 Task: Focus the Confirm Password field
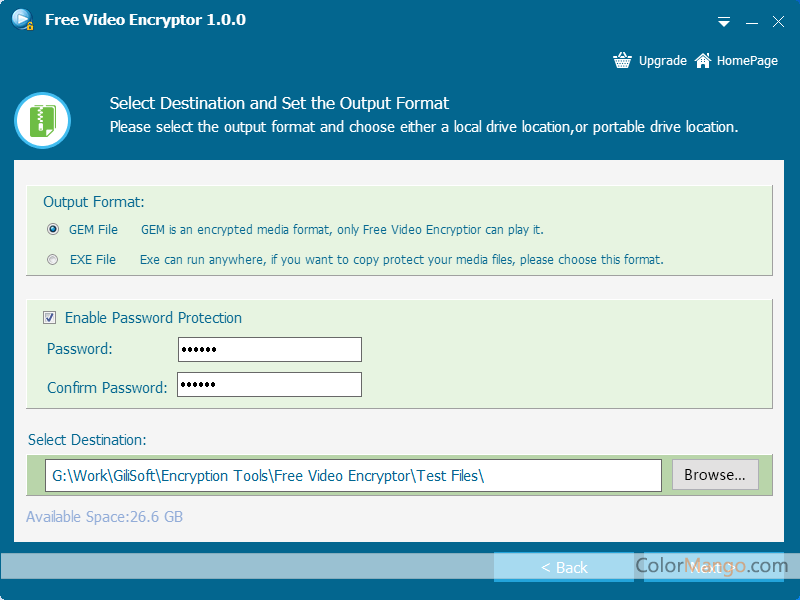pos(269,385)
